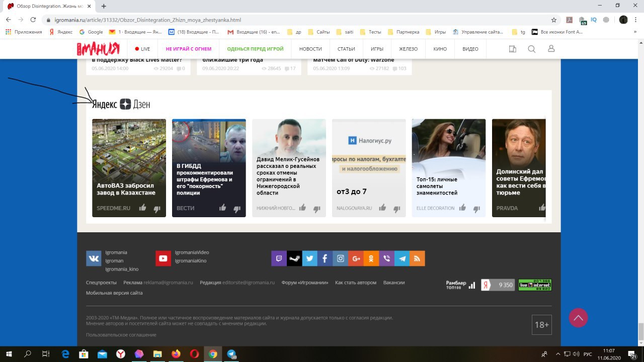Bookmark this page with star icon
644x362 pixels.
(554, 20)
